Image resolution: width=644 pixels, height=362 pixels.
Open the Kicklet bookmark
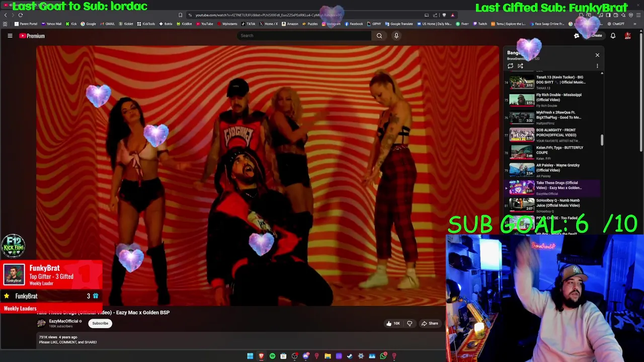point(126,24)
